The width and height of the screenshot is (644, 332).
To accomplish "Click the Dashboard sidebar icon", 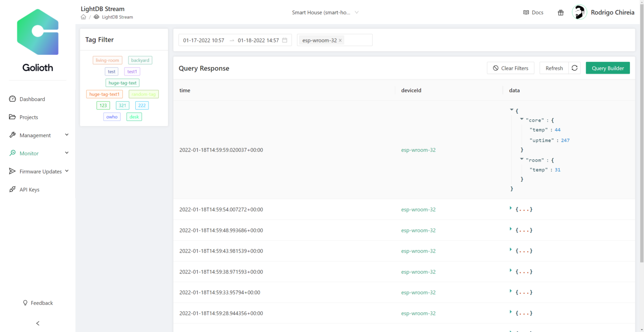I will [x=12, y=99].
